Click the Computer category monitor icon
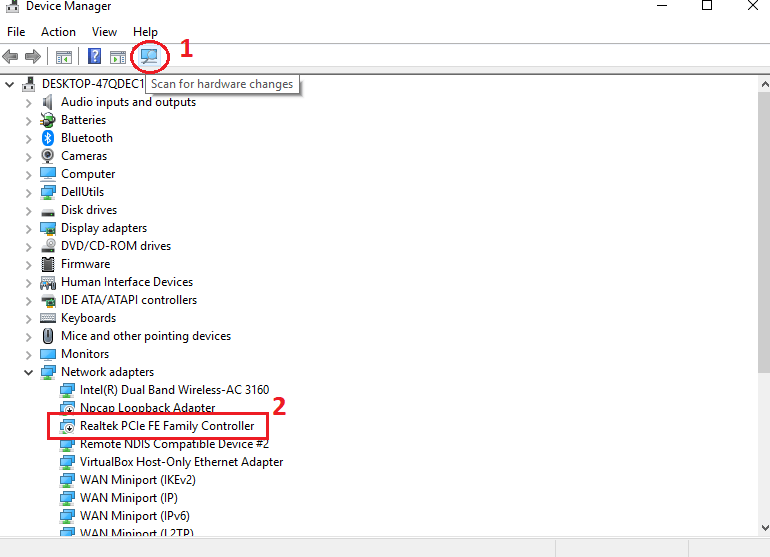The image size is (770, 557). tap(48, 174)
